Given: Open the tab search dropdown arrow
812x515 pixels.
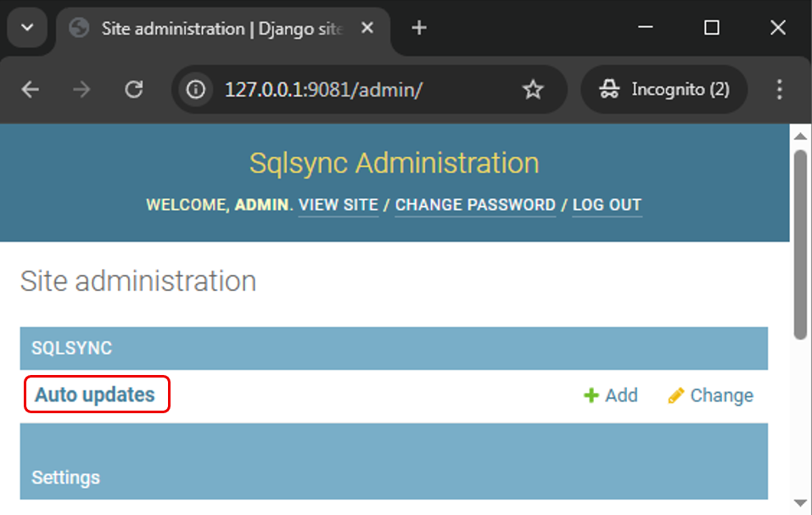Looking at the screenshot, I should 27,28.
